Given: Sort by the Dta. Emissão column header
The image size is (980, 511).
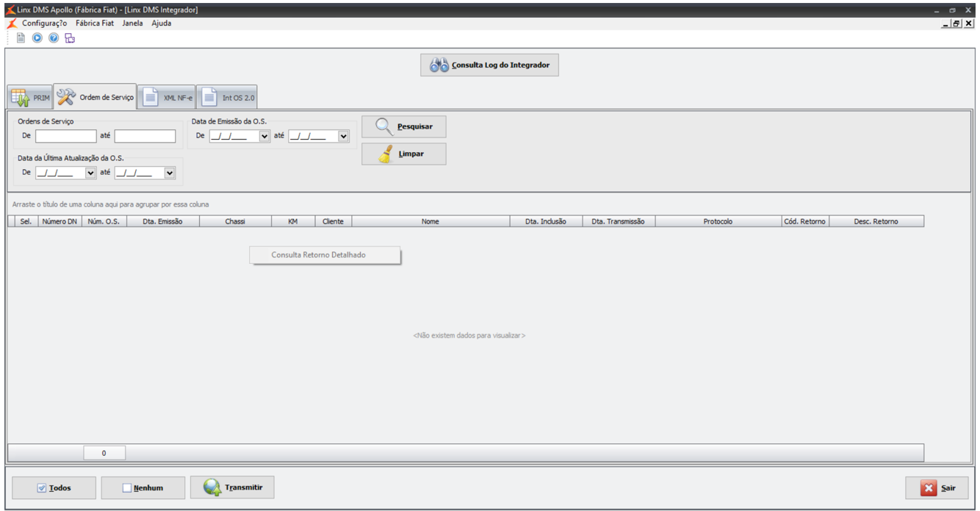Looking at the screenshot, I should pos(163,221).
